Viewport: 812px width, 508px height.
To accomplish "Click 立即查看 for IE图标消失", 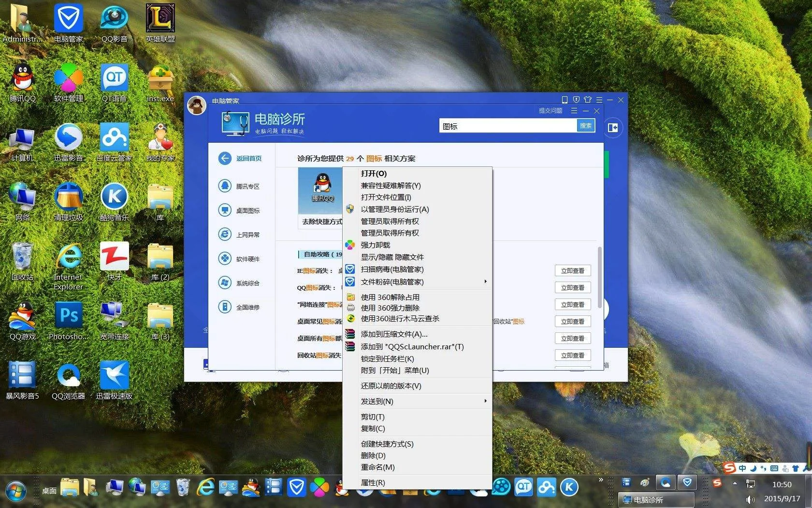I will pos(573,271).
